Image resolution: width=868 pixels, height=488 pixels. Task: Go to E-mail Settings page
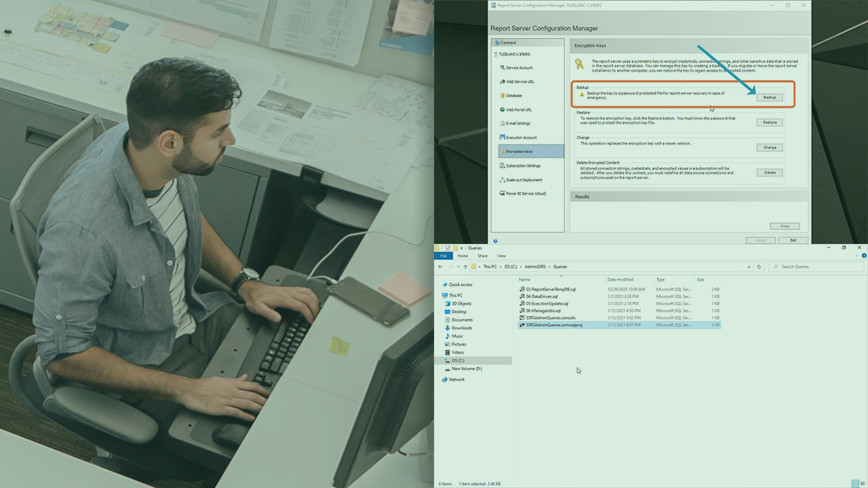[518, 123]
